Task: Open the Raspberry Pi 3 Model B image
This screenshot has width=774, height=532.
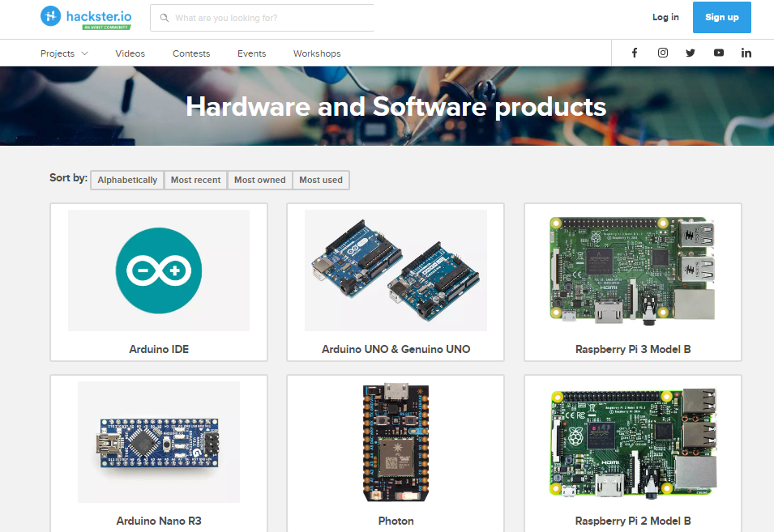Action: tap(633, 270)
